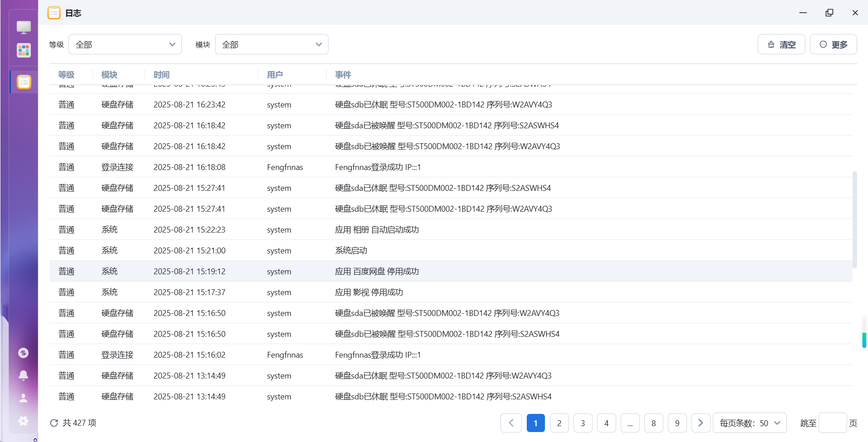Click the sdb wake event S2ASWHS4 at 15:16:50
868x442 pixels.
coord(447,334)
